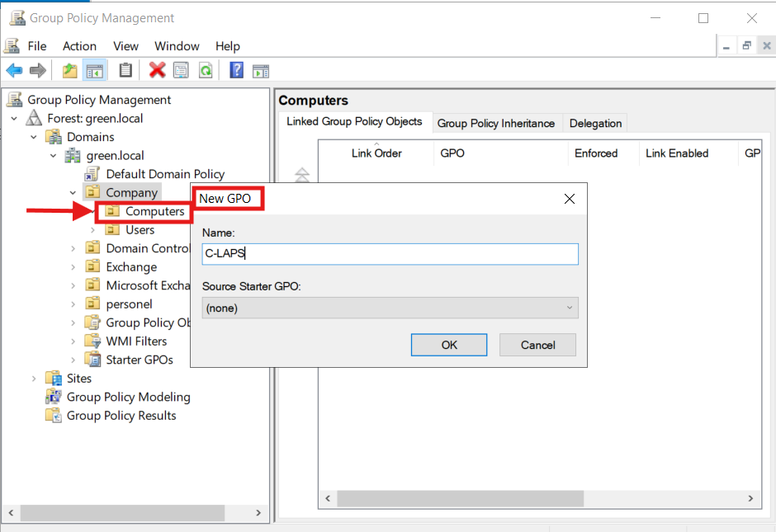Screen dimensions: 776x532
Task: Click the red Delete X icon
Action: 157,70
